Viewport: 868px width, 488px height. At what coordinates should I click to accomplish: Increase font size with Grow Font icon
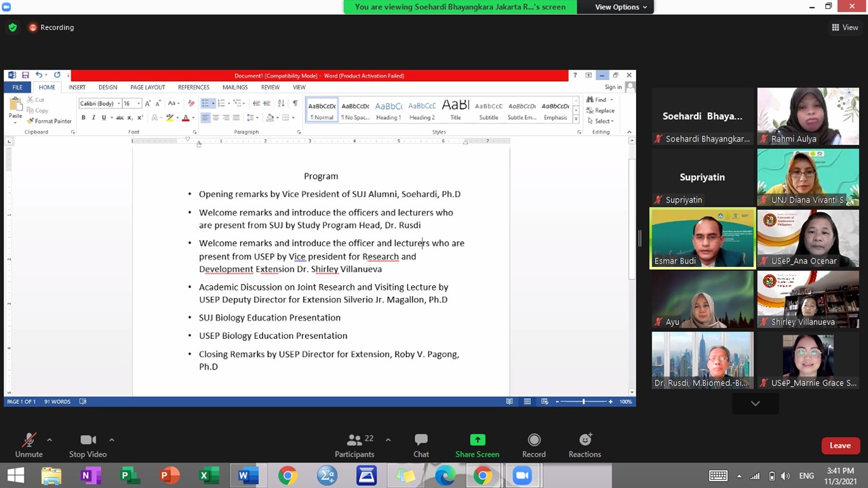[148, 104]
